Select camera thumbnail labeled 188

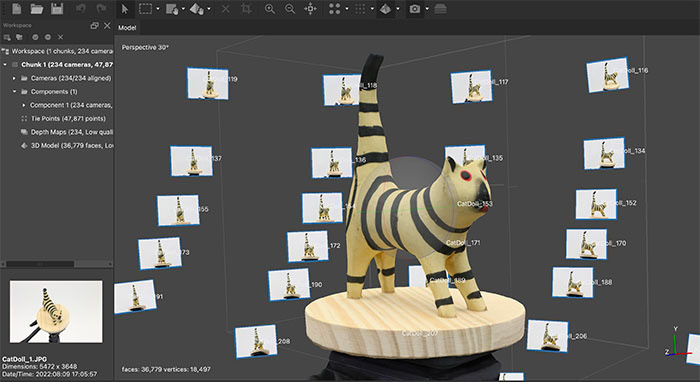(573, 282)
